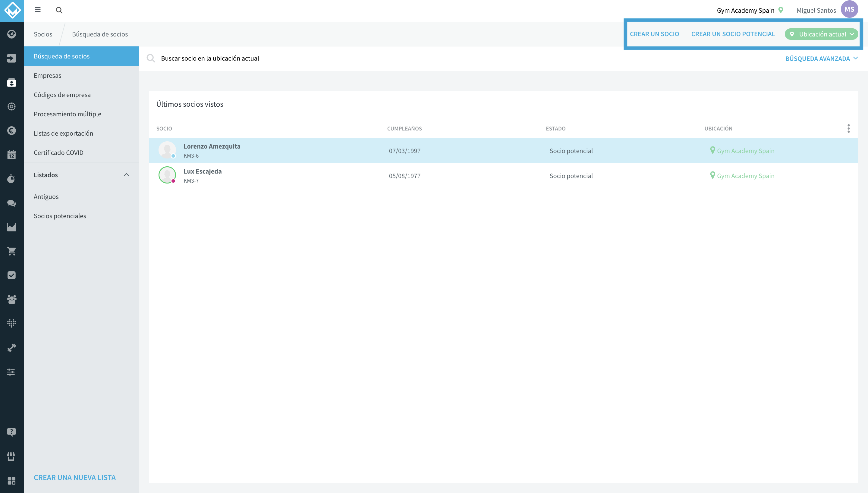Expand the Ubicación actual dropdown
This screenshot has height=493, width=868.
pos(821,34)
